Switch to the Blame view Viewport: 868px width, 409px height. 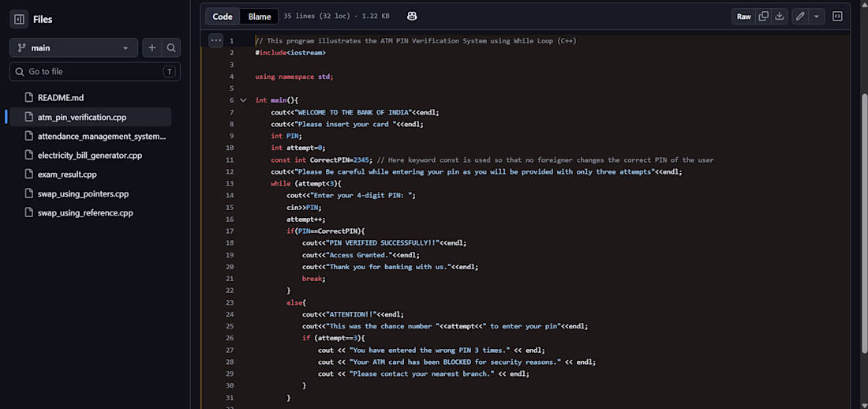click(x=260, y=17)
